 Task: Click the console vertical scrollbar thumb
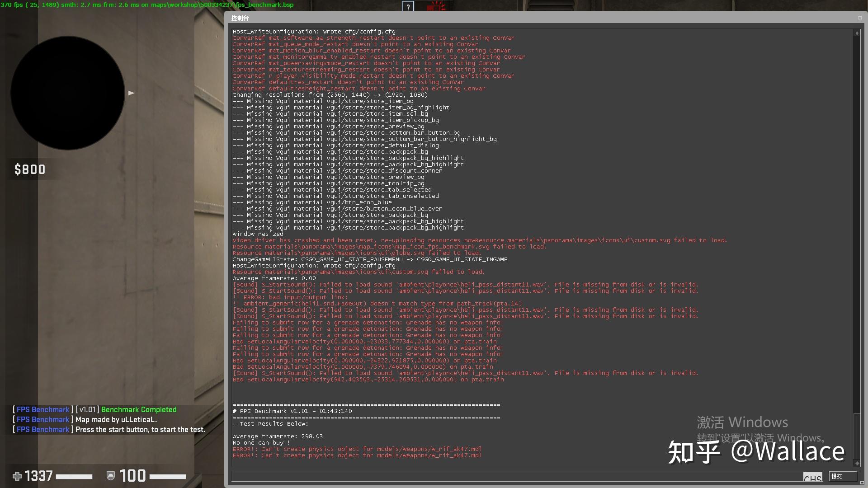857,436
